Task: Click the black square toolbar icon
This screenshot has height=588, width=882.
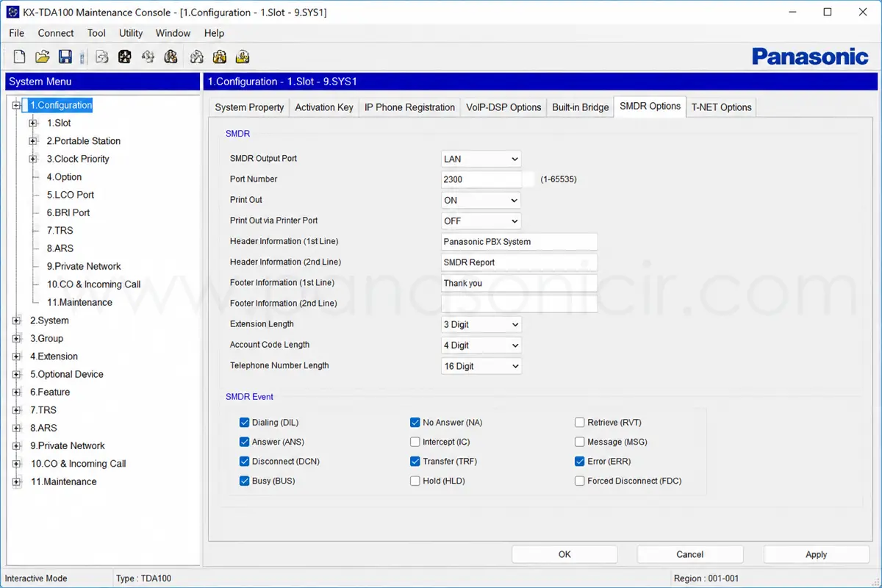Action: tap(125, 57)
